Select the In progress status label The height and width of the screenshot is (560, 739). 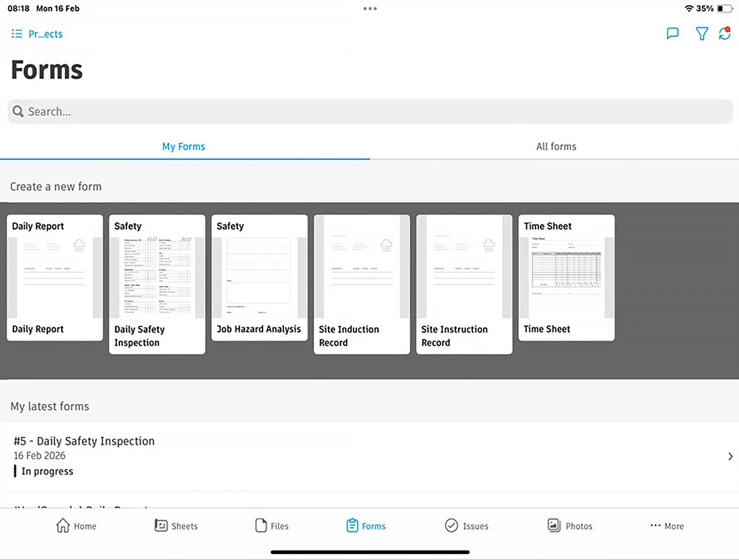[x=47, y=471]
